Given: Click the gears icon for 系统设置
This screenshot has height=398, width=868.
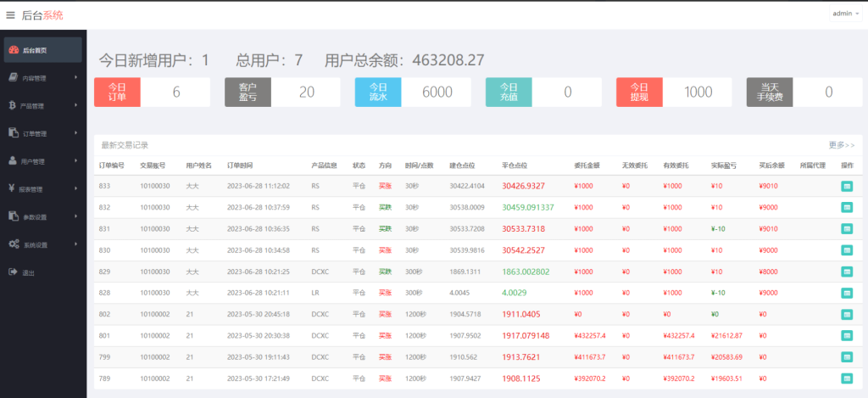Looking at the screenshot, I should pos(14,244).
